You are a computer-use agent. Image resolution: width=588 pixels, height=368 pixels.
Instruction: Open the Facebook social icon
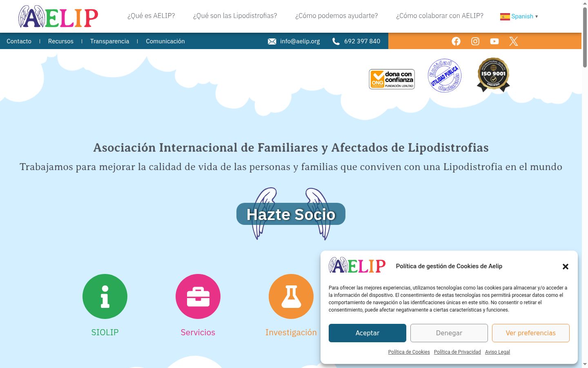point(456,41)
